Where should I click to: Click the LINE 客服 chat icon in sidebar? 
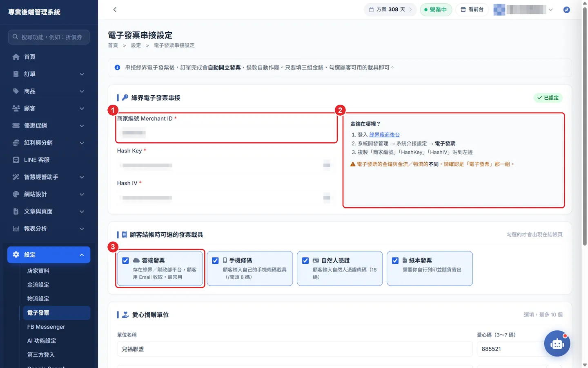click(16, 160)
